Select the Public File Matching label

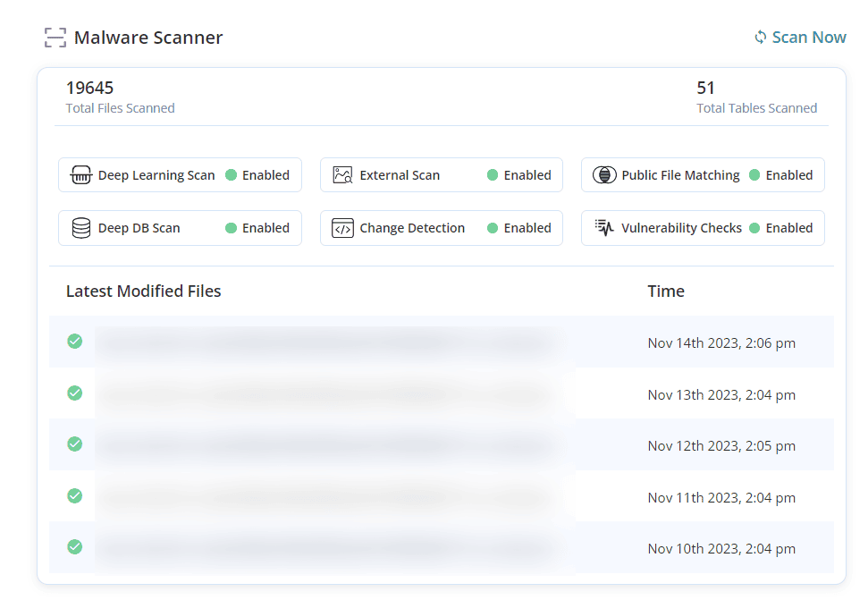[x=680, y=175]
